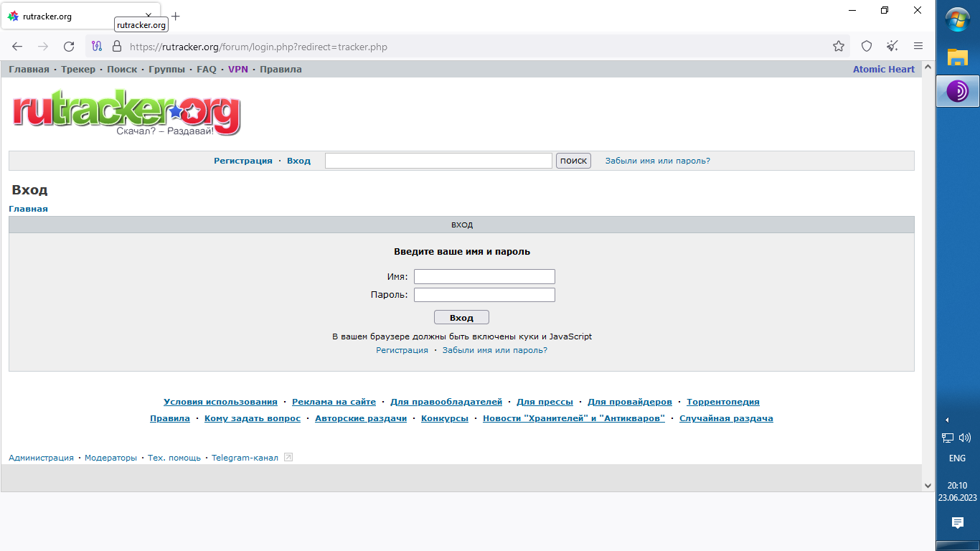Screen dimensions: 980x551
Task: Click the Tor Browser taskbar icon
Action: pos(958,91)
